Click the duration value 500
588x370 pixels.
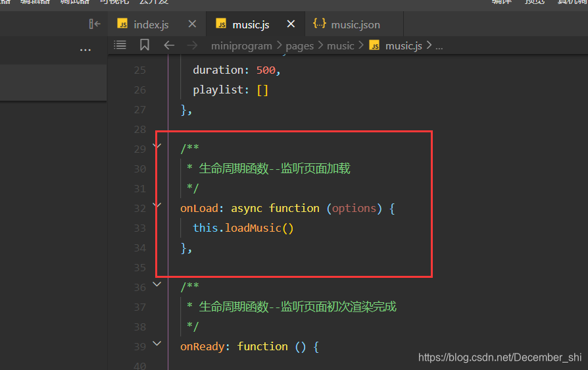pyautogui.click(x=266, y=70)
